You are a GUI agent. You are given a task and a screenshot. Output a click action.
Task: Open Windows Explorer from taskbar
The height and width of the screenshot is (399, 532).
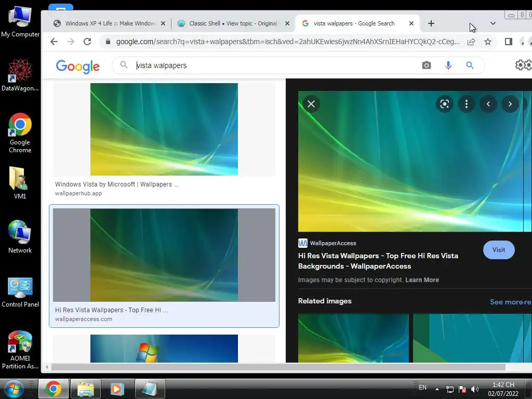click(86, 389)
